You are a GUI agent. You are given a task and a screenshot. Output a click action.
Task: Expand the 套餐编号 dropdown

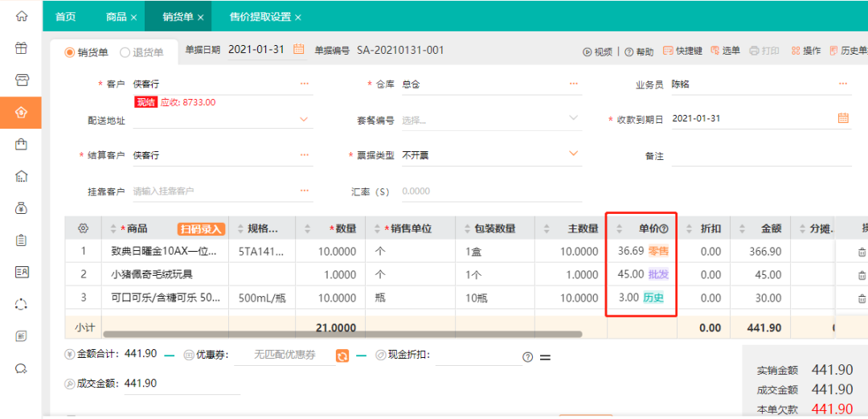(574, 118)
